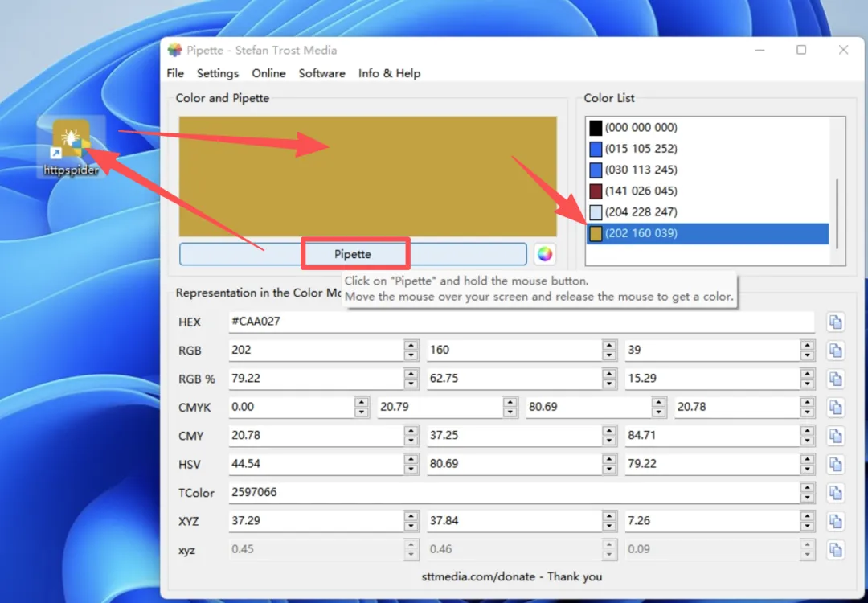868x603 pixels.
Task: Copy the XYZ row values
Action: coord(836,521)
